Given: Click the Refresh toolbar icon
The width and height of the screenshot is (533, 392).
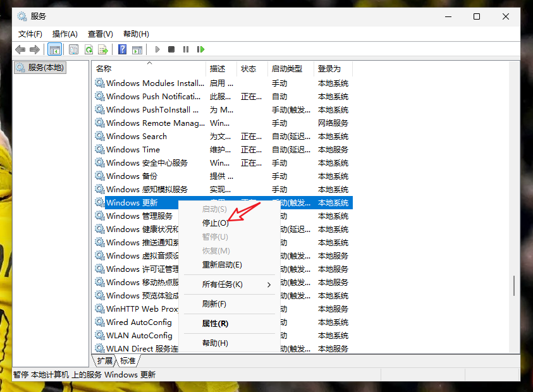Looking at the screenshot, I should [89, 50].
